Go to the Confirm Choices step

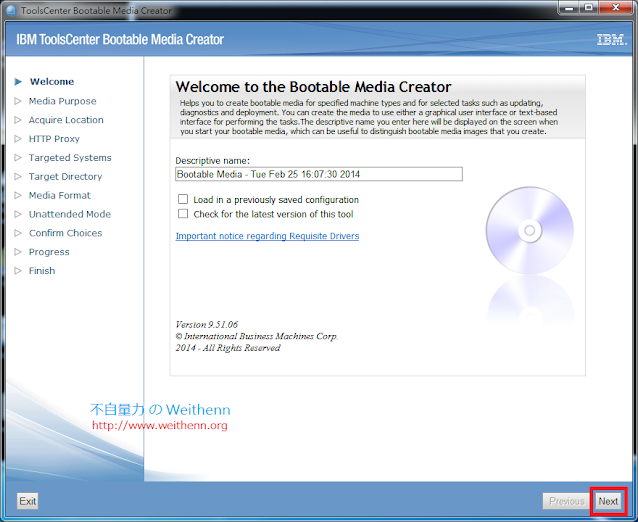click(x=66, y=233)
